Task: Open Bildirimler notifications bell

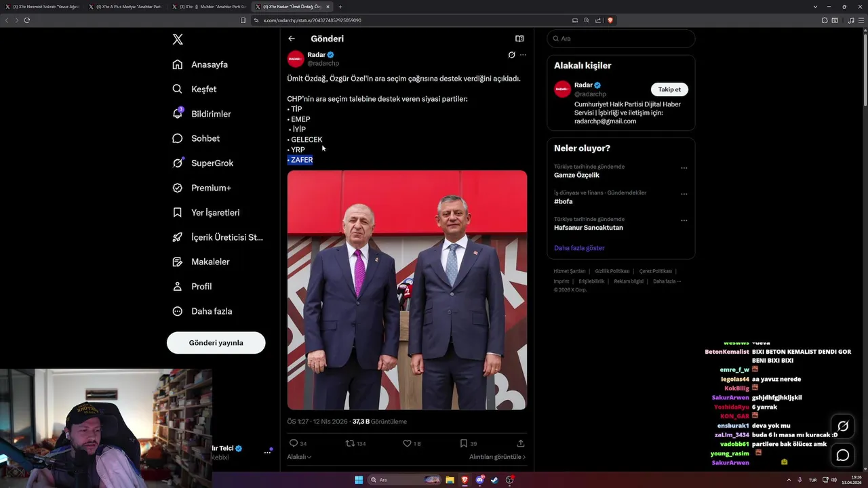Action: point(201,114)
